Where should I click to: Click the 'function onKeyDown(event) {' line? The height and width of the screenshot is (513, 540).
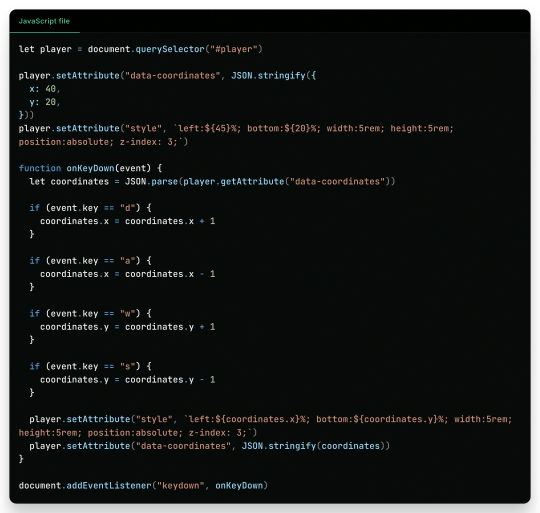tap(90, 168)
